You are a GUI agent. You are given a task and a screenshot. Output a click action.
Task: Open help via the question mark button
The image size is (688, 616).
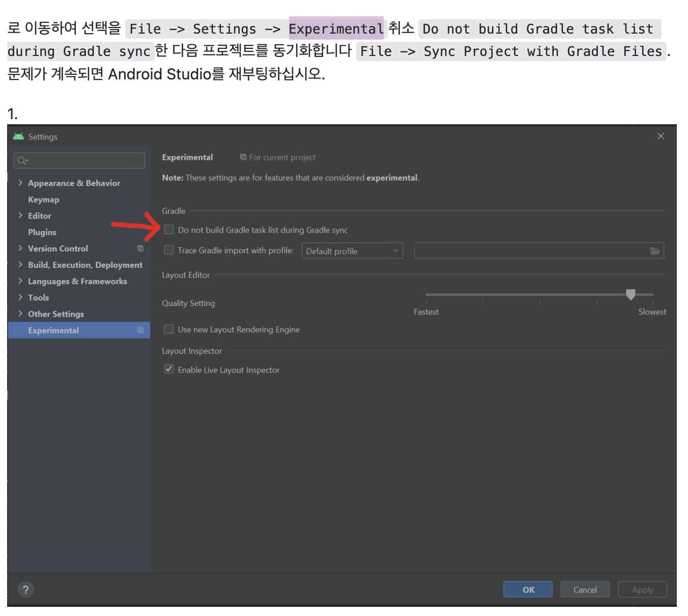tap(25, 590)
